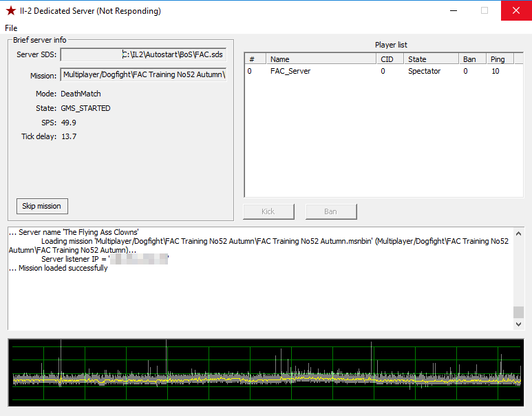532x416 pixels.
Task: Select the FAC_Server player row
Action: click(383, 71)
